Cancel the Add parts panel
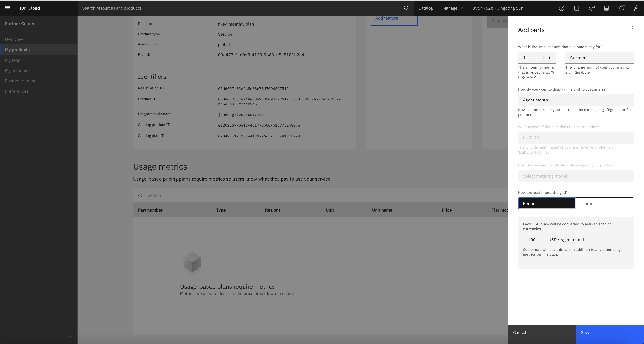Viewport: 644px width, 344px height. [x=542, y=332]
